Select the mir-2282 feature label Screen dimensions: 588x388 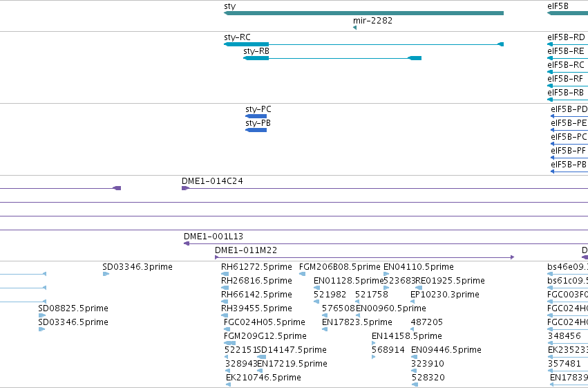pyautogui.click(x=372, y=21)
